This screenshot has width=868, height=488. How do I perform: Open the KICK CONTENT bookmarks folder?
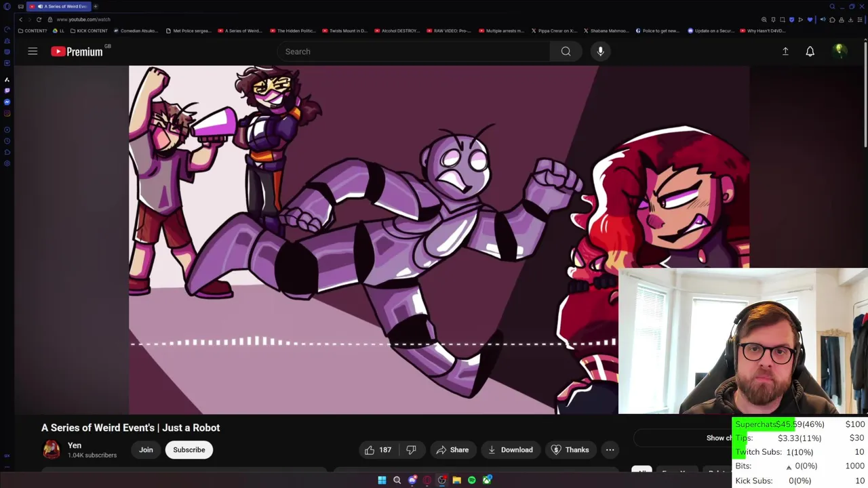[89, 30]
